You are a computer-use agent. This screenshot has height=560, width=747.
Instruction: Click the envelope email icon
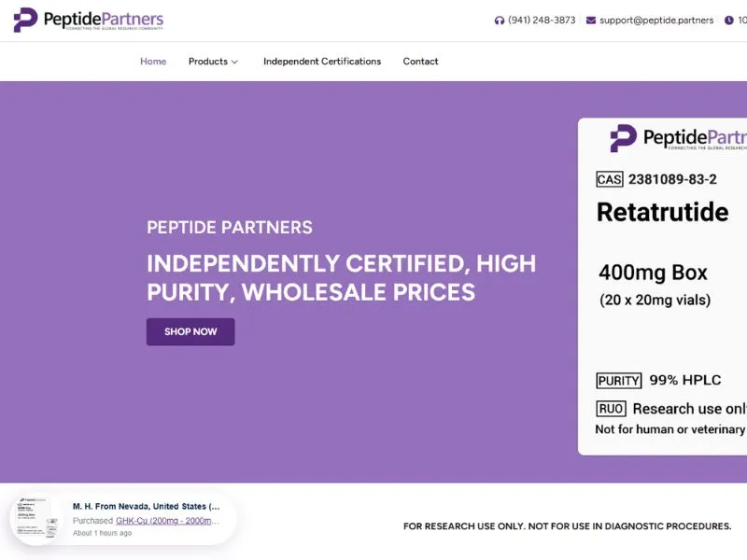591,21
